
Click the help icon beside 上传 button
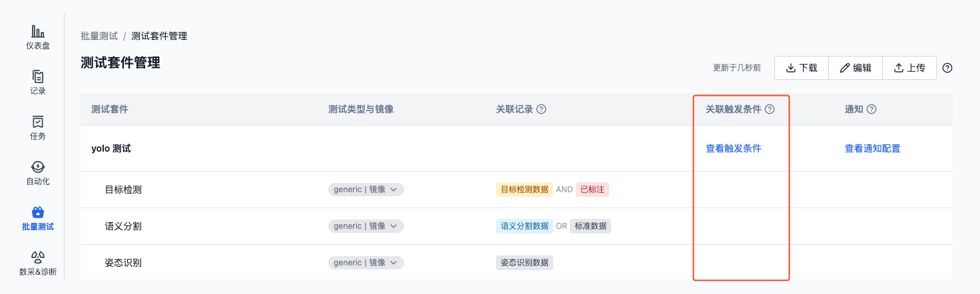pyautogui.click(x=948, y=68)
